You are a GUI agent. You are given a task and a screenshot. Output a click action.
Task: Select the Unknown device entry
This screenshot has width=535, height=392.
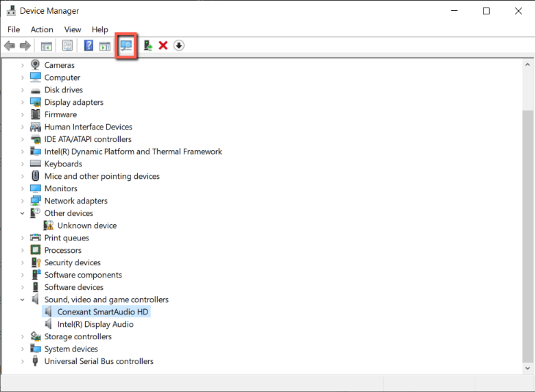87,225
